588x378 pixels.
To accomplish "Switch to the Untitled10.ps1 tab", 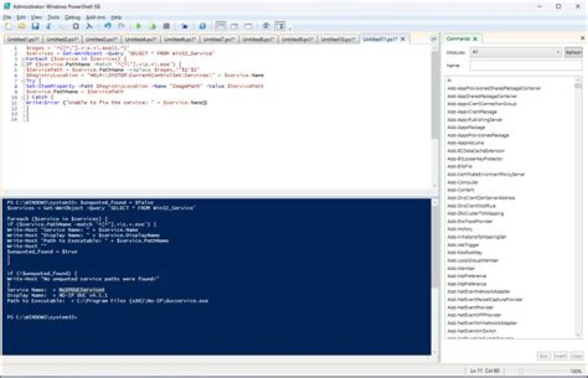I will click(337, 39).
